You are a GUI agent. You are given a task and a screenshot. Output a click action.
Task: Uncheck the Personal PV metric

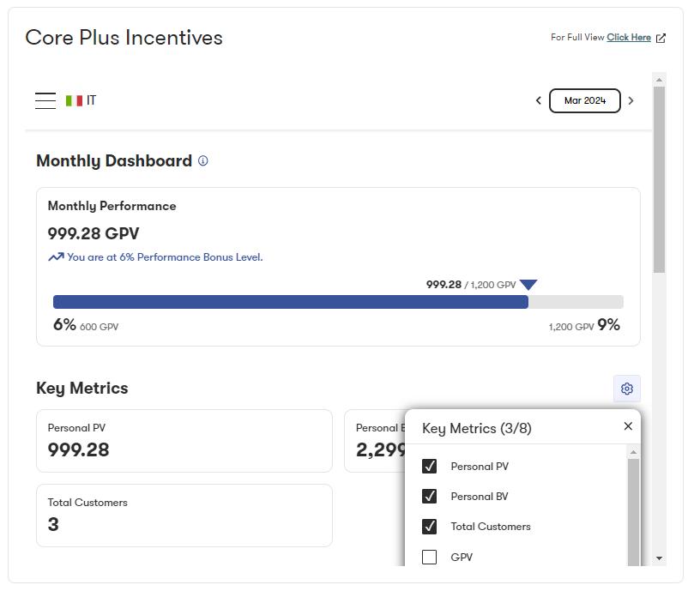pos(429,466)
